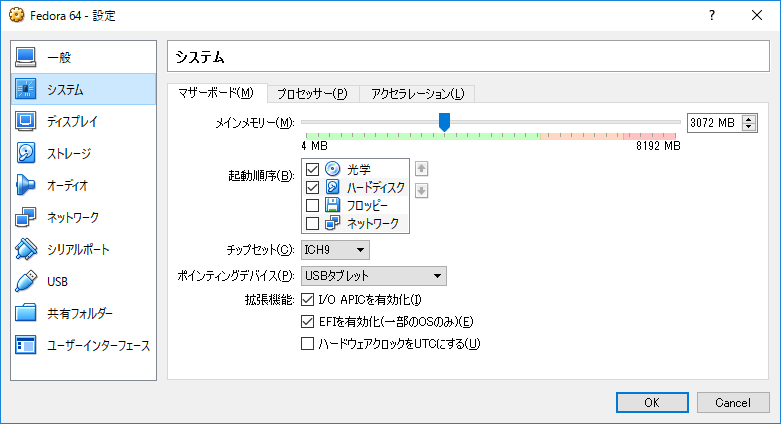Click the メインメモリー slider handle
781x424 pixels.
444,122
